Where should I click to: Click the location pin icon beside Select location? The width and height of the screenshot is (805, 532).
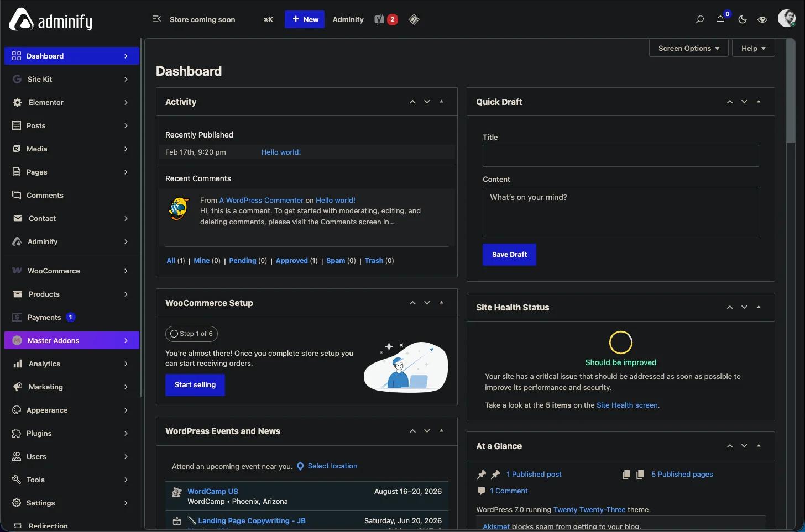click(x=300, y=466)
